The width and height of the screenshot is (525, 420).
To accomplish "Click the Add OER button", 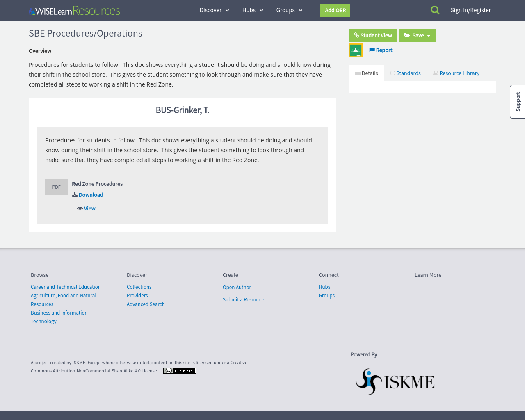I will coord(335,10).
